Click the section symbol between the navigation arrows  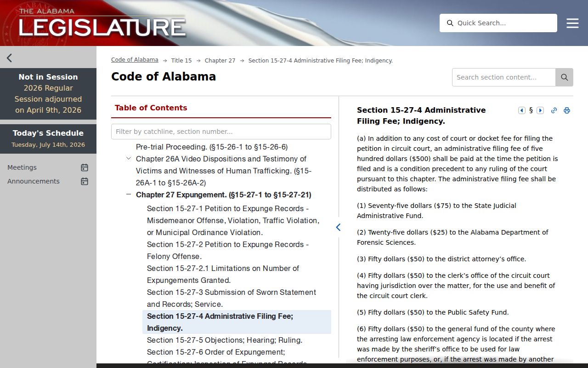531,110
